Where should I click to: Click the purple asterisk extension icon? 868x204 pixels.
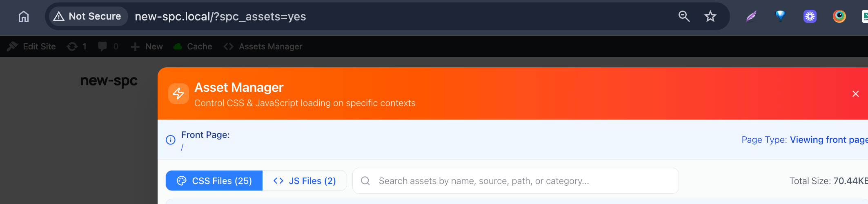810,16
